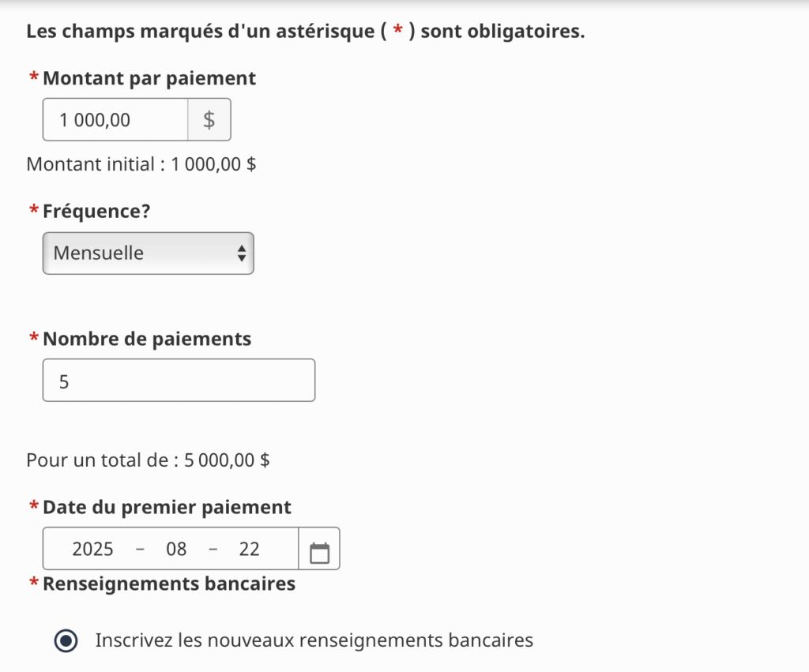Screen dimensions: 809x672
Task: Click the "Nombre de paiements" field label
Action: 147,340
